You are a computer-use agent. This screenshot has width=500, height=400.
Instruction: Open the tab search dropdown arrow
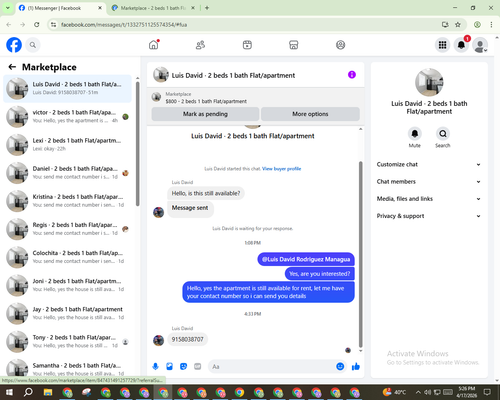click(x=8, y=8)
